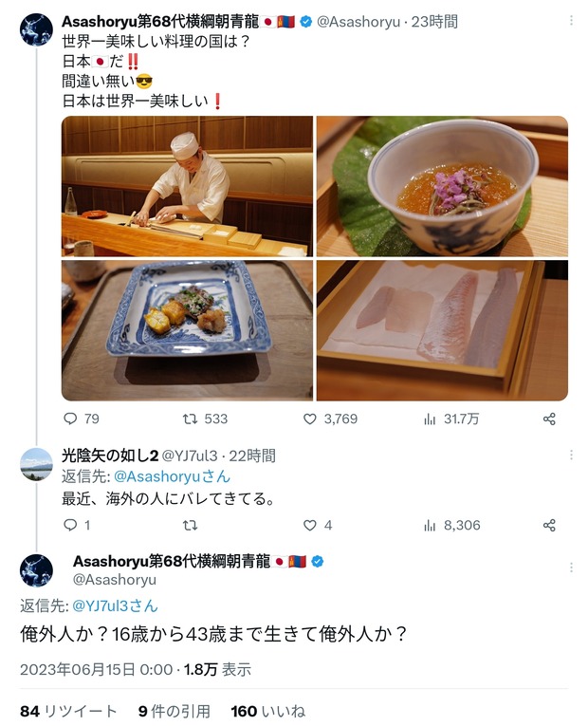Reply to 光陰矢の如し2's tweet

pos(70,525)
